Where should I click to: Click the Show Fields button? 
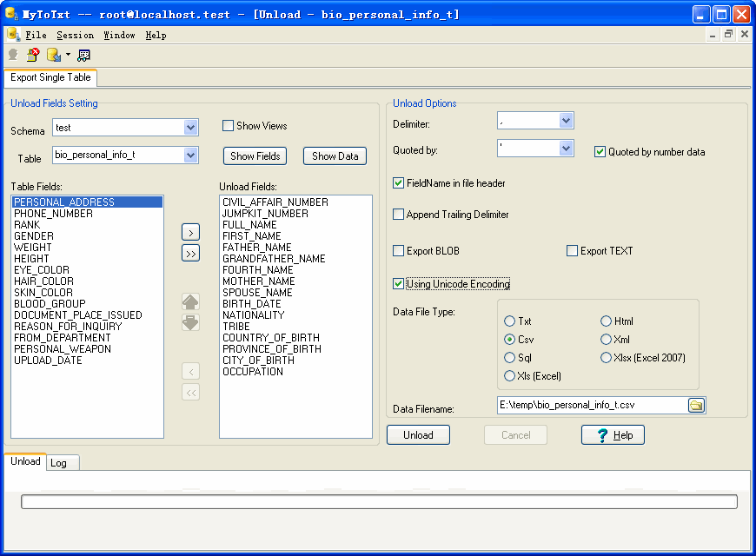[255, 156]
